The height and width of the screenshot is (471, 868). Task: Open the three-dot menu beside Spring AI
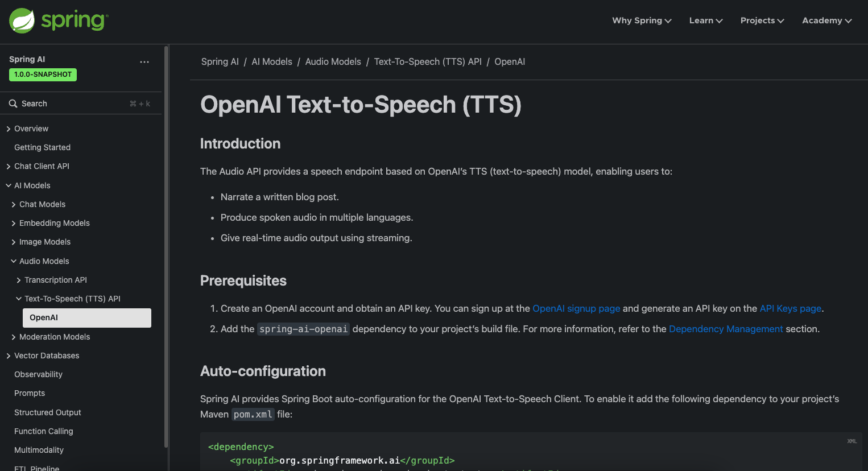tap(144, 62)
